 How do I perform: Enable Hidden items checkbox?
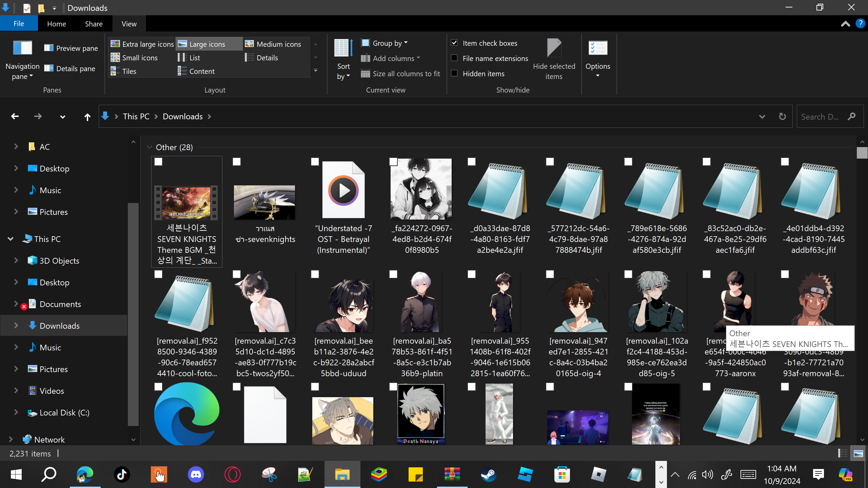coord(454,74)
